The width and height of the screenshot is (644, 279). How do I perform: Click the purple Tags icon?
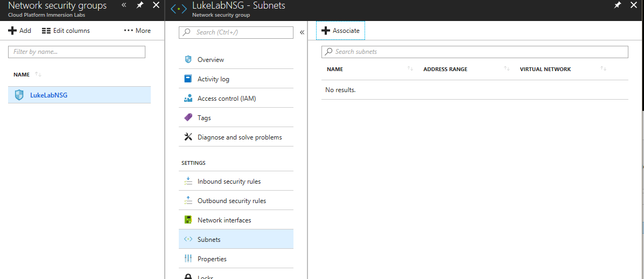188,117
